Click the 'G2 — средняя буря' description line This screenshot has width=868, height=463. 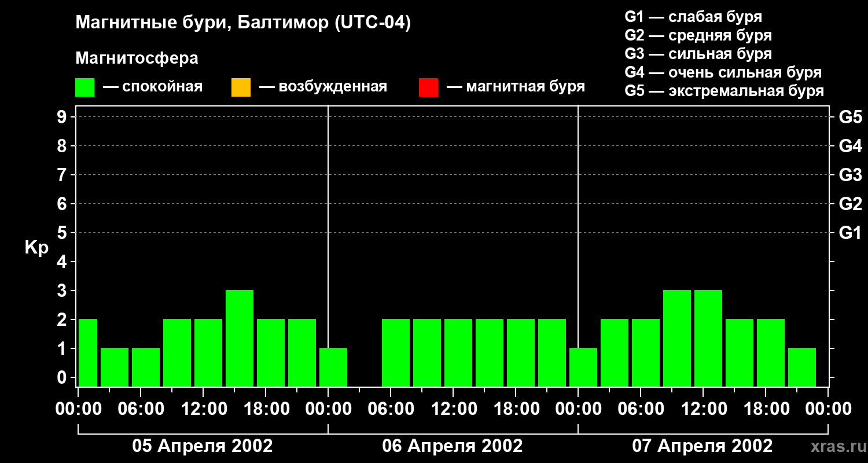(698, 35)
